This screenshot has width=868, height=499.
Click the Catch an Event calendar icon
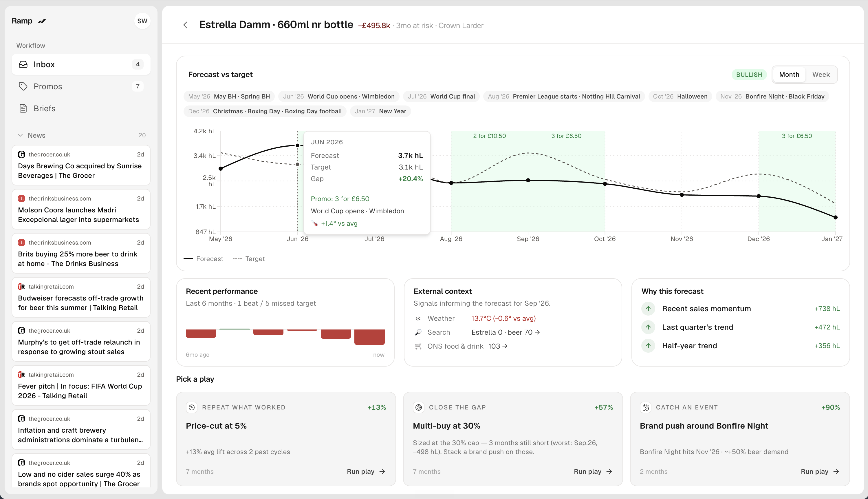coord(645,407)
